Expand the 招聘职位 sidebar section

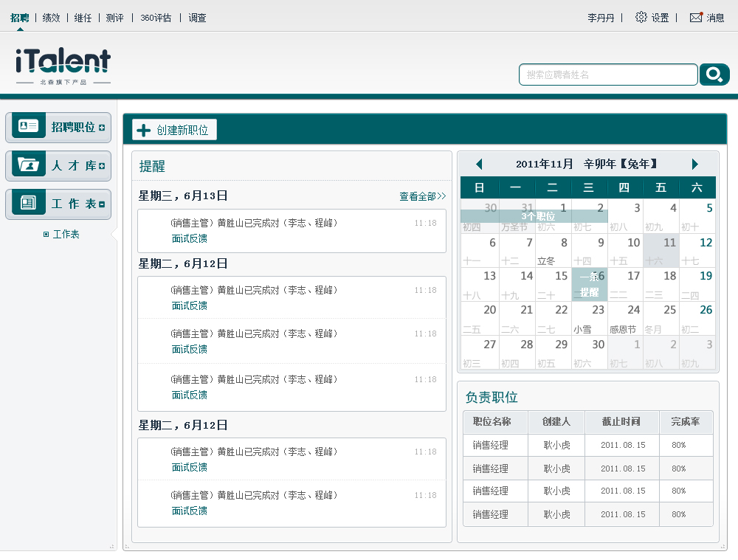coord(102,128)
